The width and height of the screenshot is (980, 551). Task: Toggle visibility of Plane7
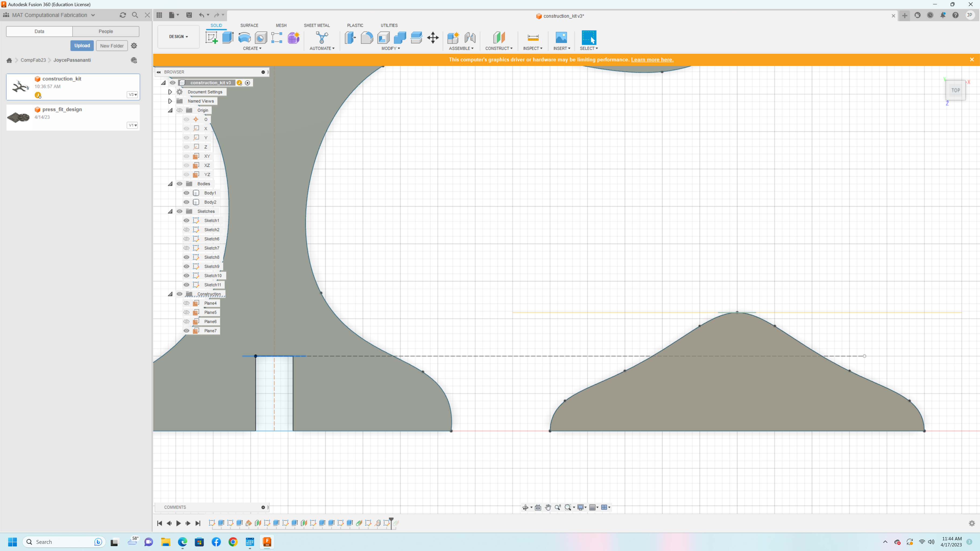(x=187, y=331)
